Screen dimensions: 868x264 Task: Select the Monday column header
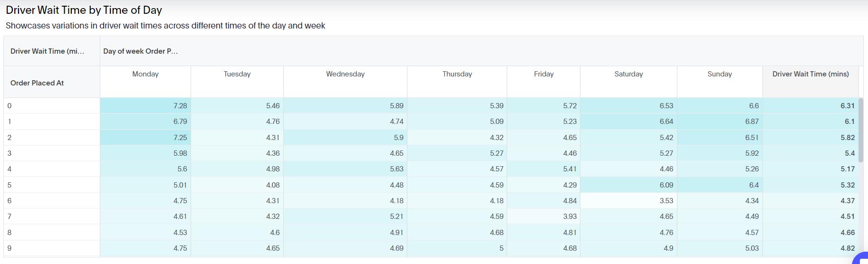[145, 74]
